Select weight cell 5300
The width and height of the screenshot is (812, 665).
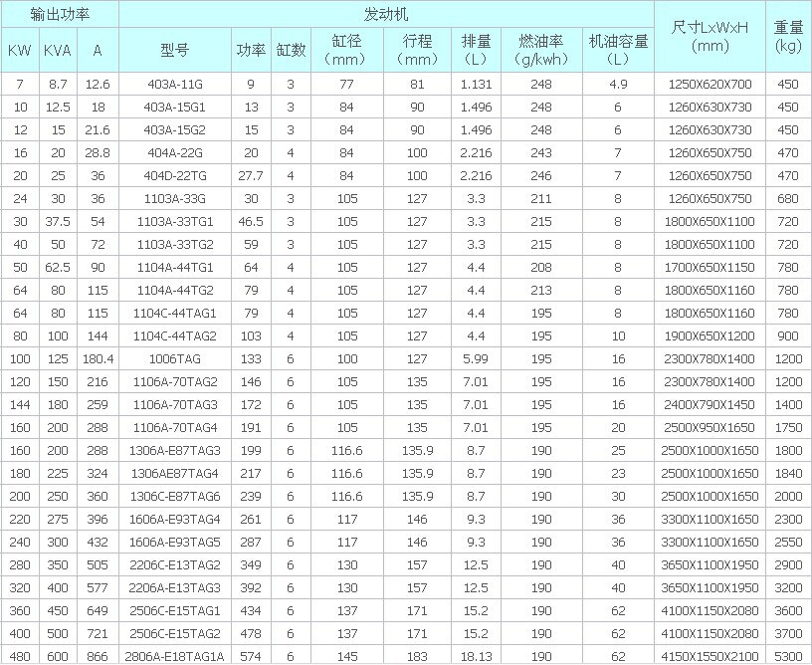788,656
